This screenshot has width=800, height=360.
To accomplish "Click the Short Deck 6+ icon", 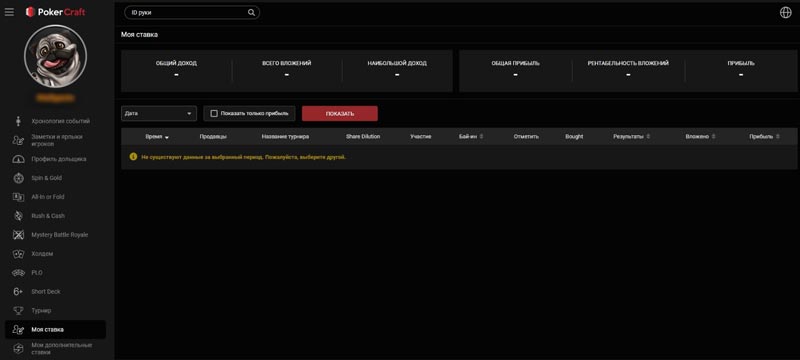I will tap(18, 292).
